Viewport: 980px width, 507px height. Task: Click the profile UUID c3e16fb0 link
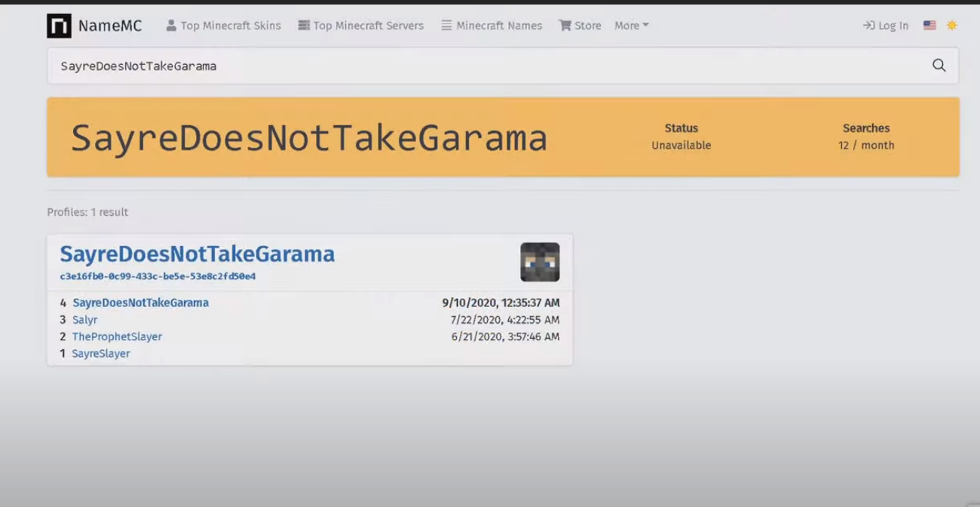click(x=158, y=277)
